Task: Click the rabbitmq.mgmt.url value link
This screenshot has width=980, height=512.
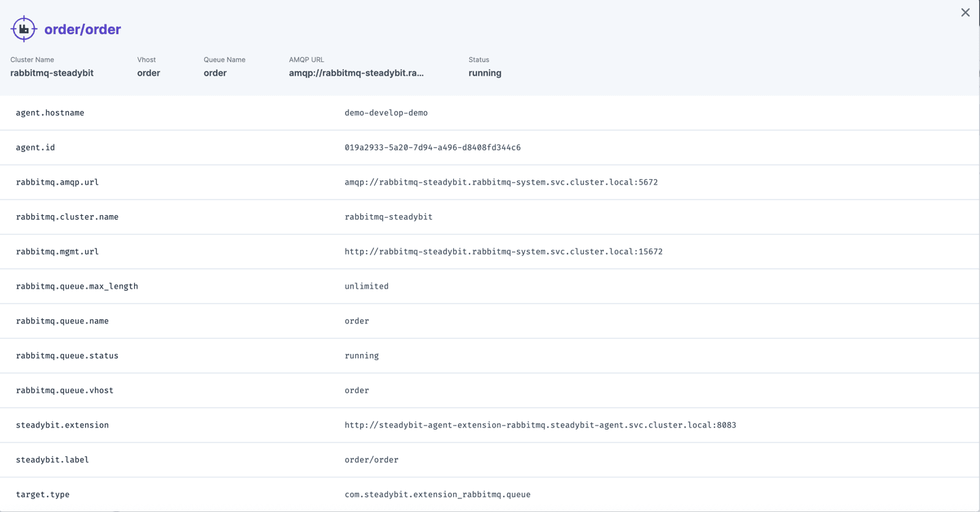Action: tap(504, 251)
